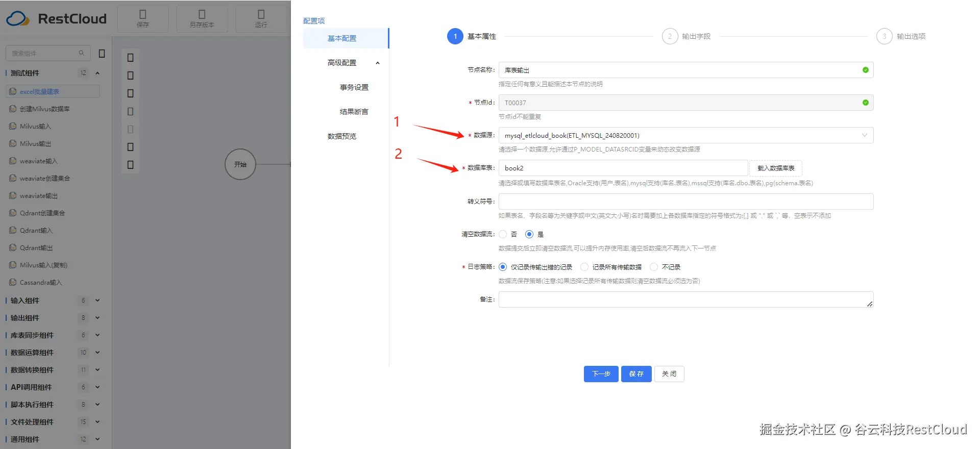Click the 节点名称 input field

[686, 70]
